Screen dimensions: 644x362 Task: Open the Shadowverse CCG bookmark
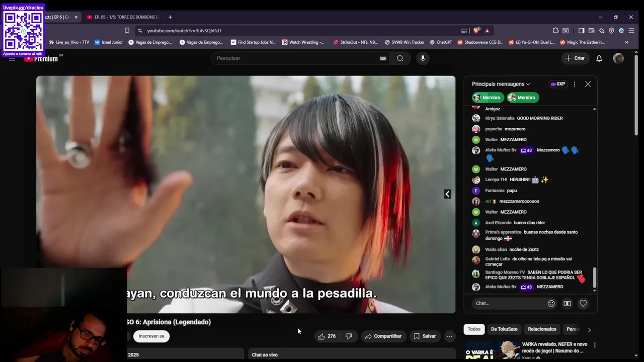point(480,42)
